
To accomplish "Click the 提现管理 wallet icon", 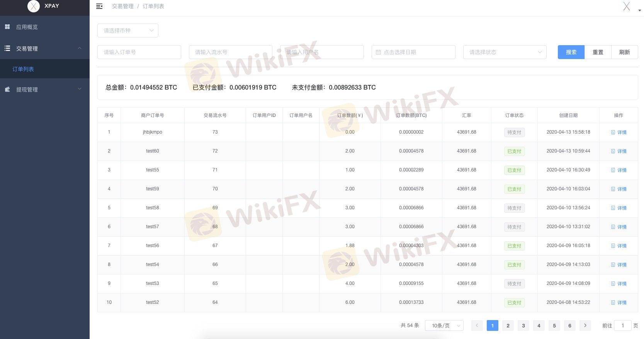I will [x=7, y=89].
